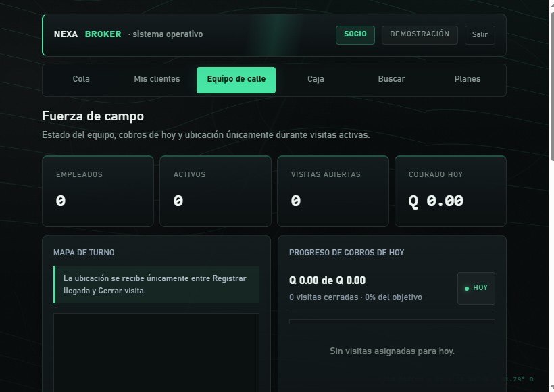
Task: Click 'Q 0.00 de Q 0.00' text
Action: click(x=327, y=280)
